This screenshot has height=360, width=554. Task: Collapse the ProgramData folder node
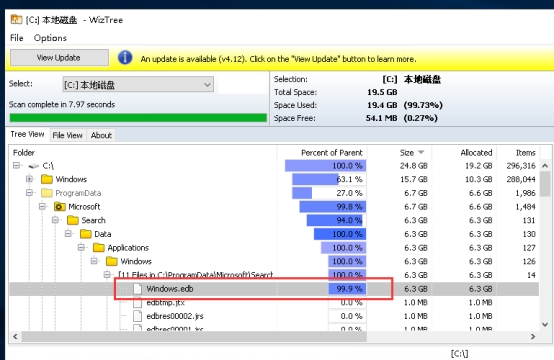click(x=29, y=193)
